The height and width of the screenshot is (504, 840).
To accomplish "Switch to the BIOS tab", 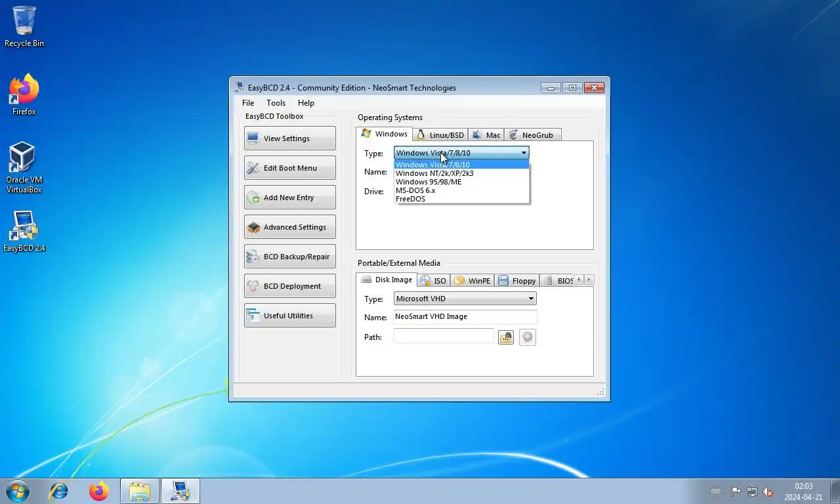I will (557, 280).
